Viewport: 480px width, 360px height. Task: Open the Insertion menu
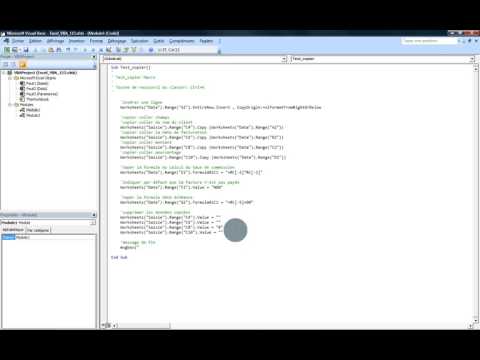[77, 41]
